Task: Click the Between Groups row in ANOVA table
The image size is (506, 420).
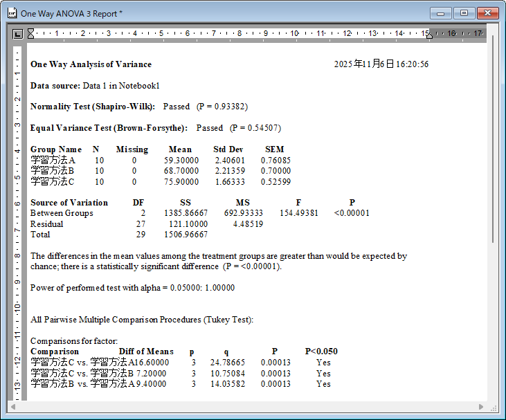Action: click(x=62, y=213)
